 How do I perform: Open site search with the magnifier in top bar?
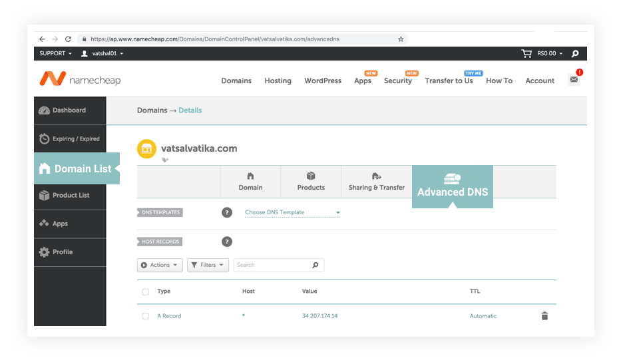click(575, 53)
